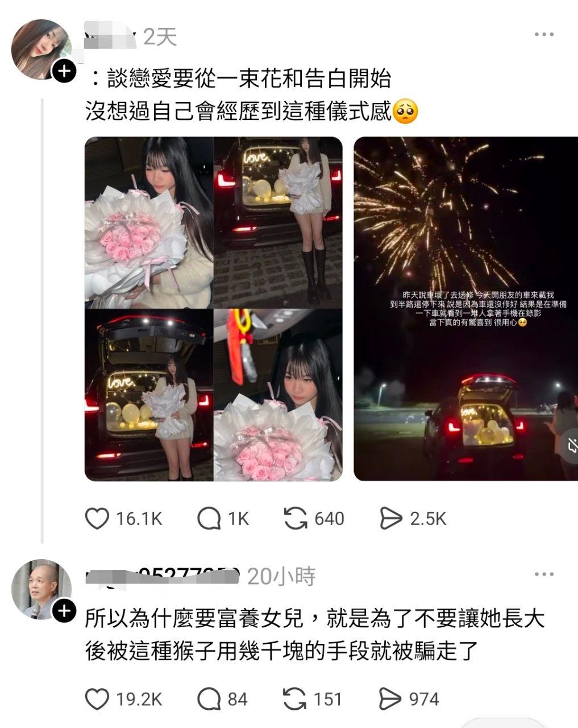
Task: Follow the reply author via plus badge
Action: tap(64, 611)
